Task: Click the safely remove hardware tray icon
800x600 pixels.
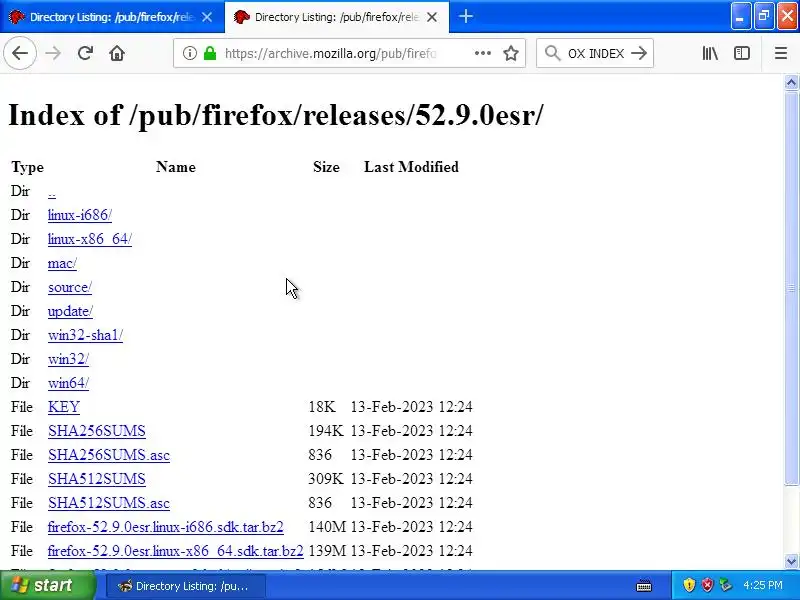Action: [x=725, y=585]
